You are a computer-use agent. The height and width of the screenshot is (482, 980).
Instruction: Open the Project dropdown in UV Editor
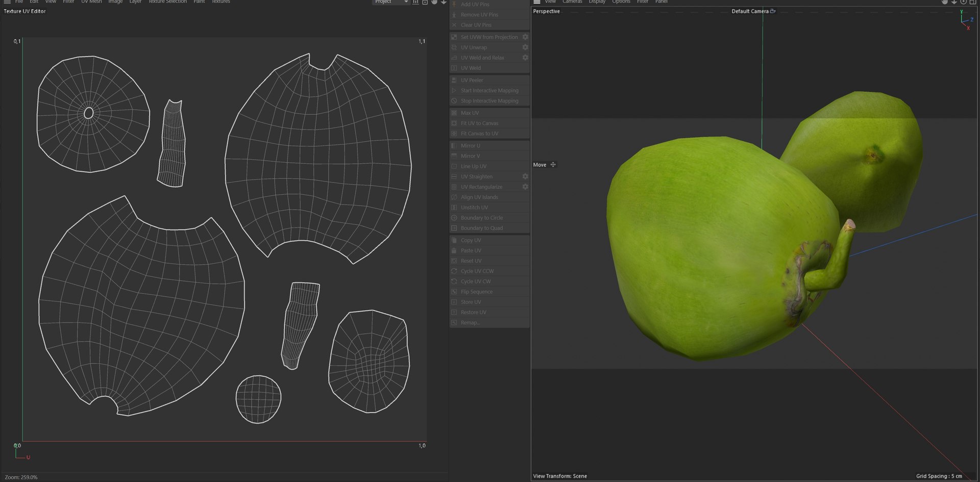click(x=390, y=2)
